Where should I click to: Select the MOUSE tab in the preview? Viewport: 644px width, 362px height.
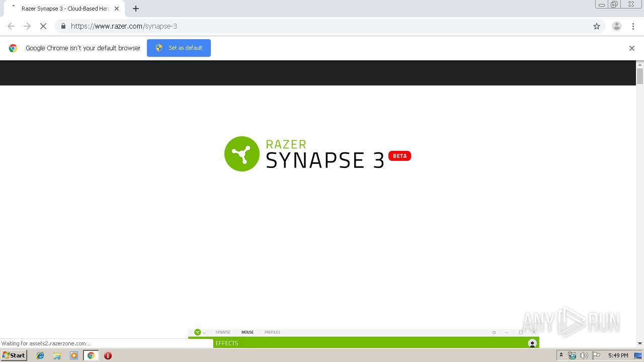[248, 332]
